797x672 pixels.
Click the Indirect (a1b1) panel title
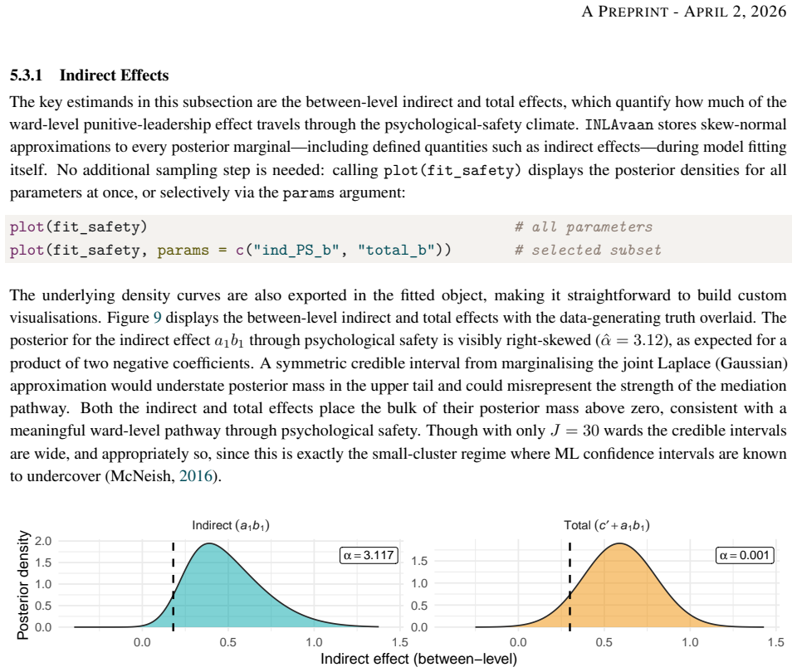click(231, 526)
